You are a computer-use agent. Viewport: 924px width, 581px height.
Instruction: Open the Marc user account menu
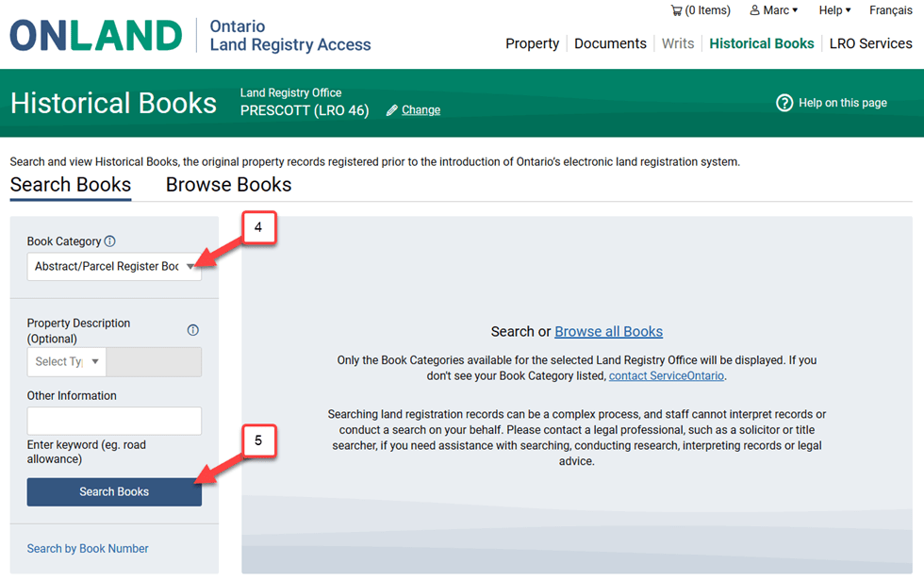pos(773,10)
